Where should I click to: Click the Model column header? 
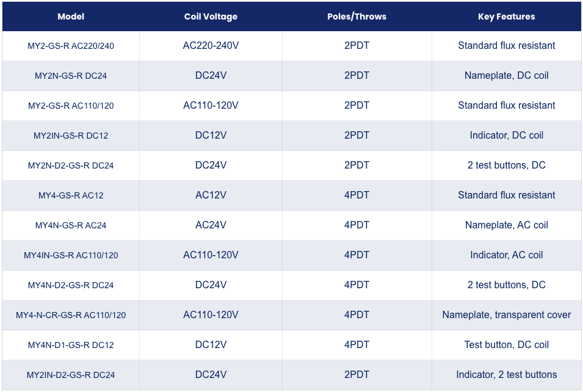coord(71,16)
